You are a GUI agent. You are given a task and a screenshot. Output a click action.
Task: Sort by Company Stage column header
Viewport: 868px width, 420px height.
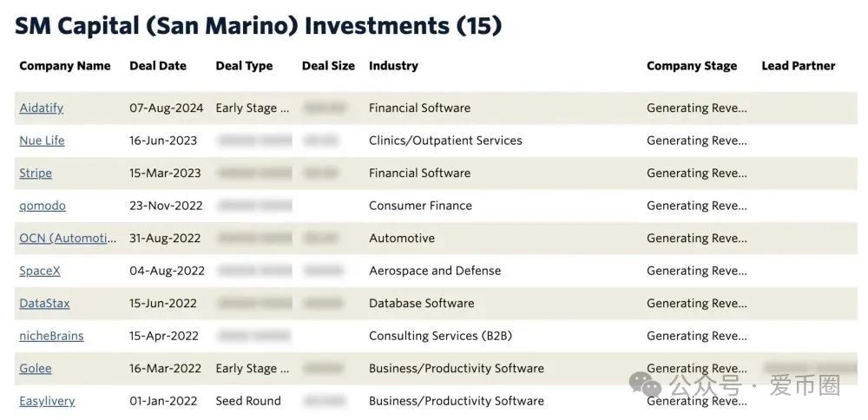(692, 66)
